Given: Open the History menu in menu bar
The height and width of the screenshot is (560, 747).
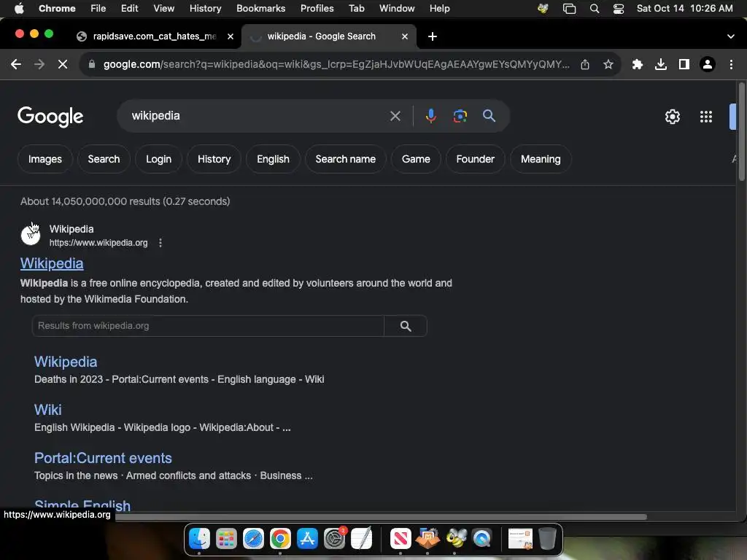Looking at the screenshot, I should [x=205, y=9].
